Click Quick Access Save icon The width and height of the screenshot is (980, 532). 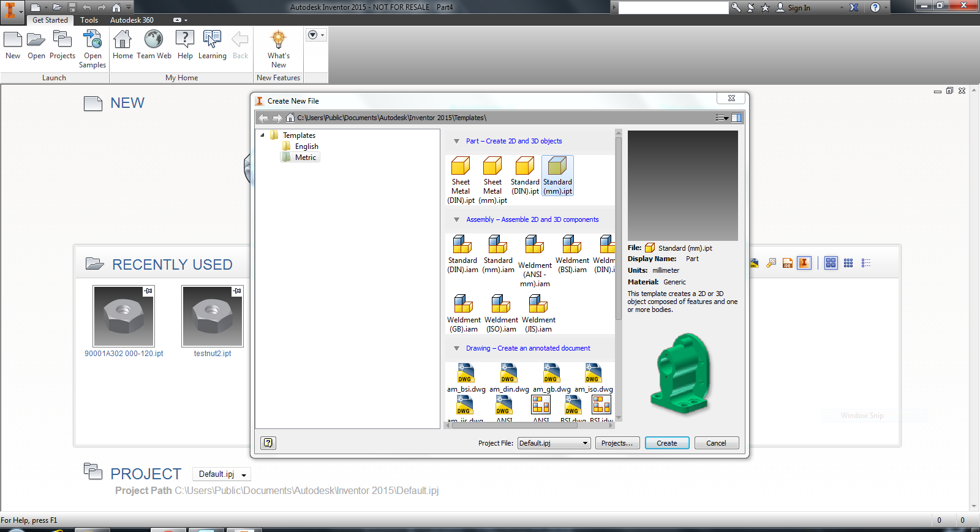tap(72, 7)
